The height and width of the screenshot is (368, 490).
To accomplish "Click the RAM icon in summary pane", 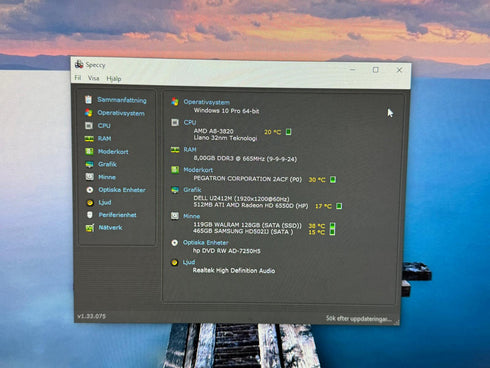I will [175, 150].
